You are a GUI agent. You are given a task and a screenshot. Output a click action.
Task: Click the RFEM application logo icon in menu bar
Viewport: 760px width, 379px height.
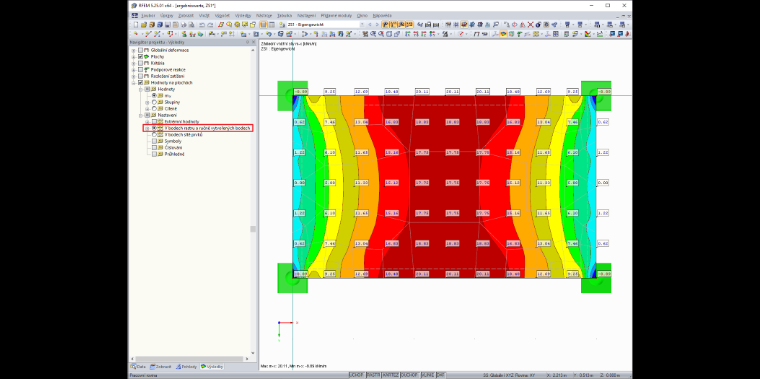135,16
